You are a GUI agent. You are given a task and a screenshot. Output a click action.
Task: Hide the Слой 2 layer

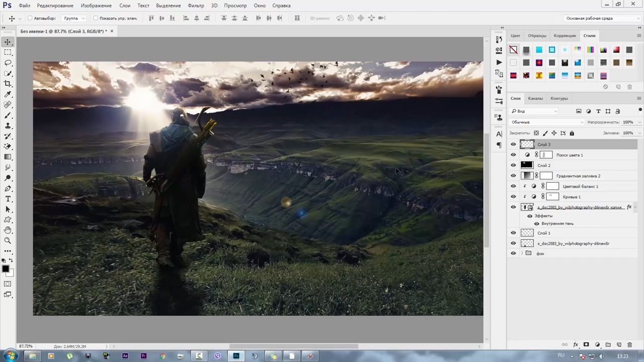point(513,165)
